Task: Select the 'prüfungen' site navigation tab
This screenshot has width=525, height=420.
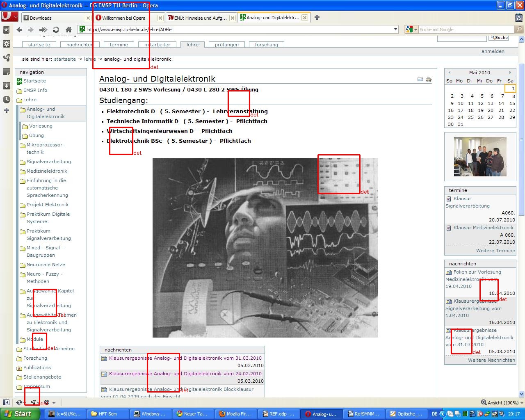Action: point(226,45)
